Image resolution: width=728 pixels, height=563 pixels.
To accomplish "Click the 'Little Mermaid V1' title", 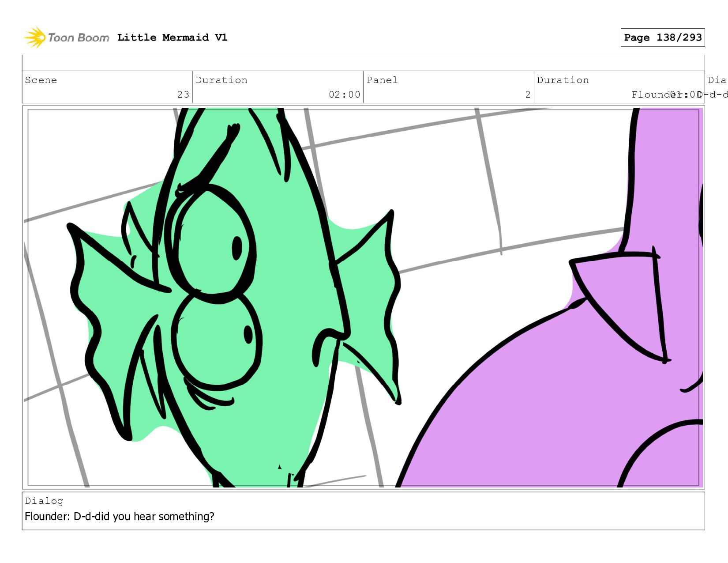I will [x=173, y=38].
